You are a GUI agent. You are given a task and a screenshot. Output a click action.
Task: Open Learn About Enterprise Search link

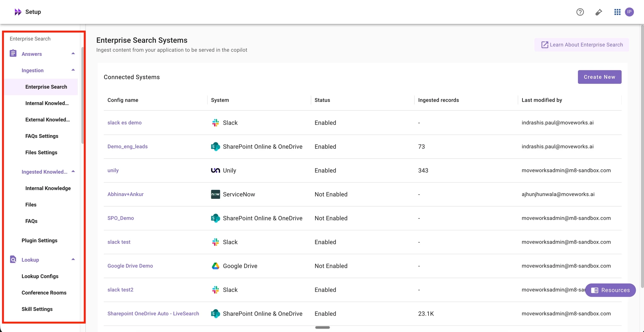pyautogui.click(x=581, y=45)
